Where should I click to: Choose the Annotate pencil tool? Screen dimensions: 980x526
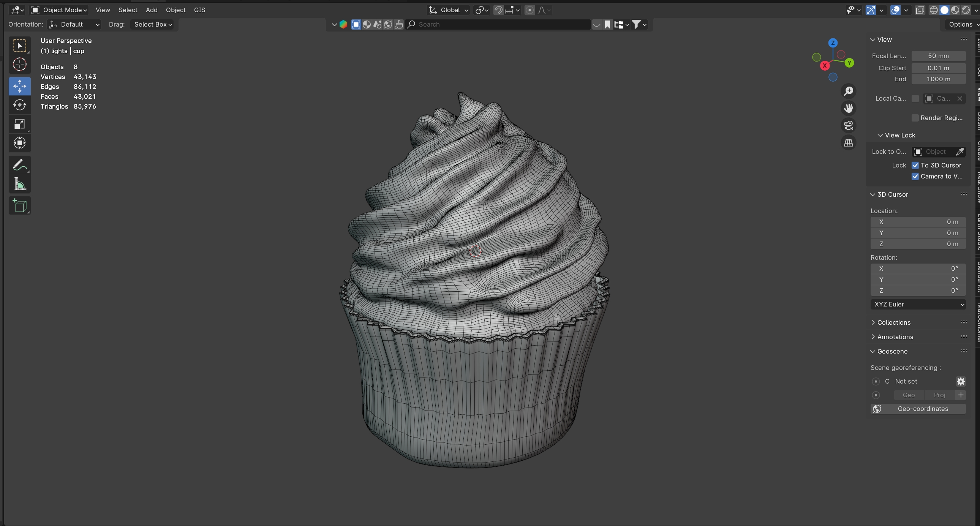pyautogui.click(x=19, y=165)
